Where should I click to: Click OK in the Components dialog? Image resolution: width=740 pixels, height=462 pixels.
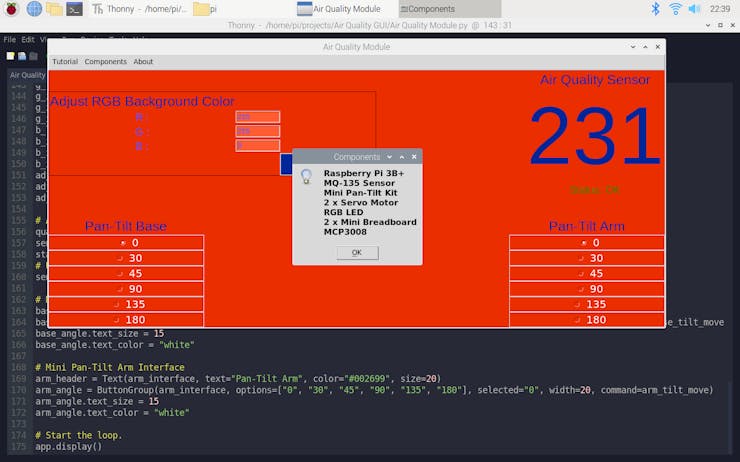(357, 252)
